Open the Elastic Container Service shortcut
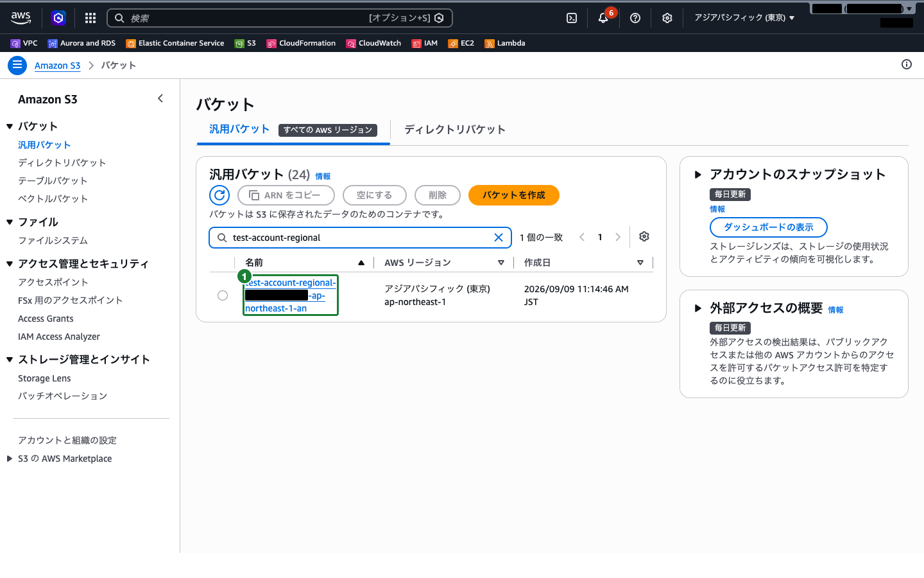Viewport: 924px width, 578px height. tap(175, 43)
